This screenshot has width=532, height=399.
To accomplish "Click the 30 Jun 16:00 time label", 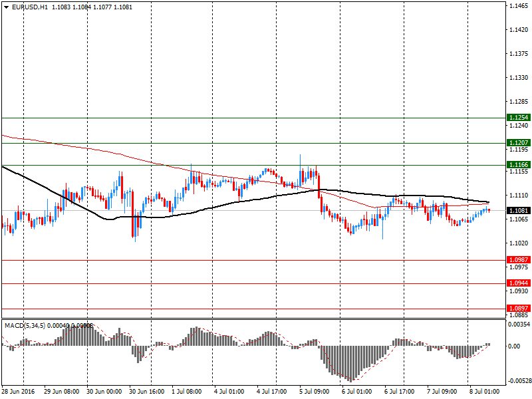I will [x=146, y=392].
